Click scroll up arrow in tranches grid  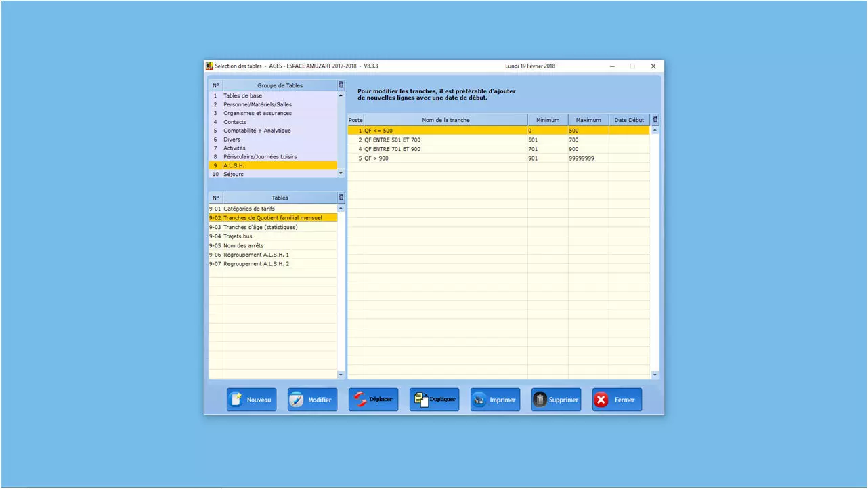pos(655,129)
